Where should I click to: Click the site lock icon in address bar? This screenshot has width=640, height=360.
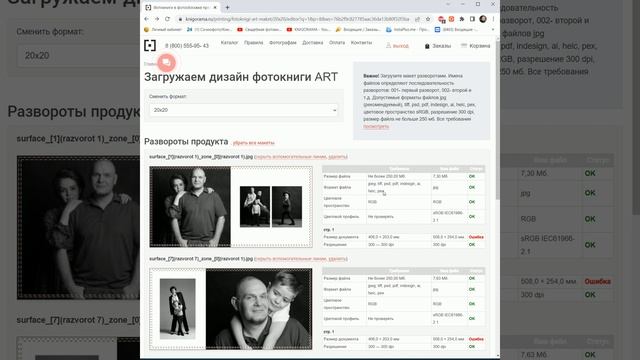click(180, 19)
